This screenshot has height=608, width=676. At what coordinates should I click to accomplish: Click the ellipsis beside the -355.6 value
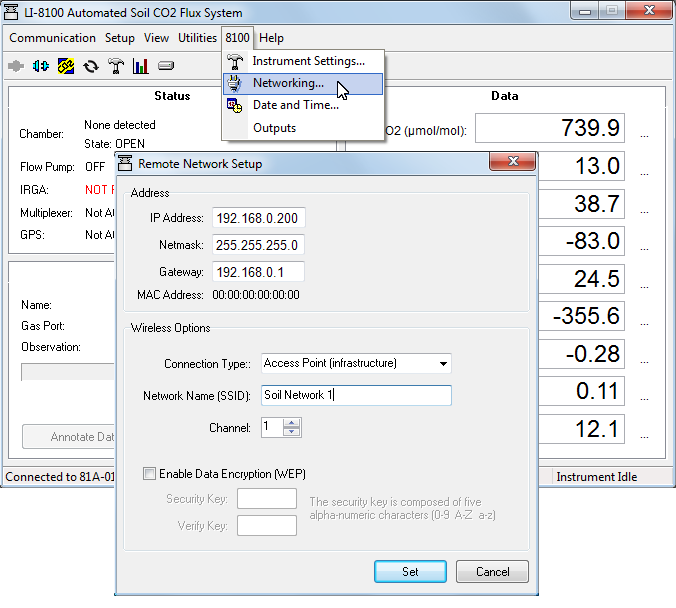644,324
